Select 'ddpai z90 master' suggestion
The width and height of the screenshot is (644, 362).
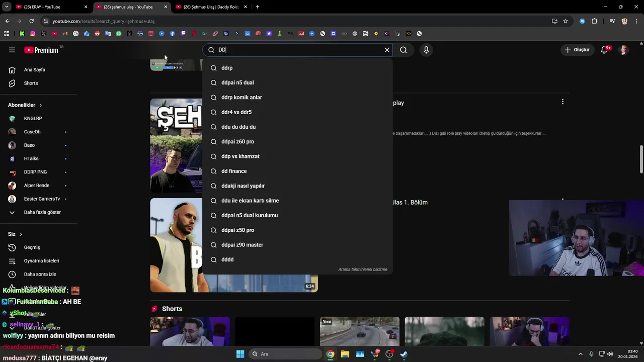[x=297, y=245]
